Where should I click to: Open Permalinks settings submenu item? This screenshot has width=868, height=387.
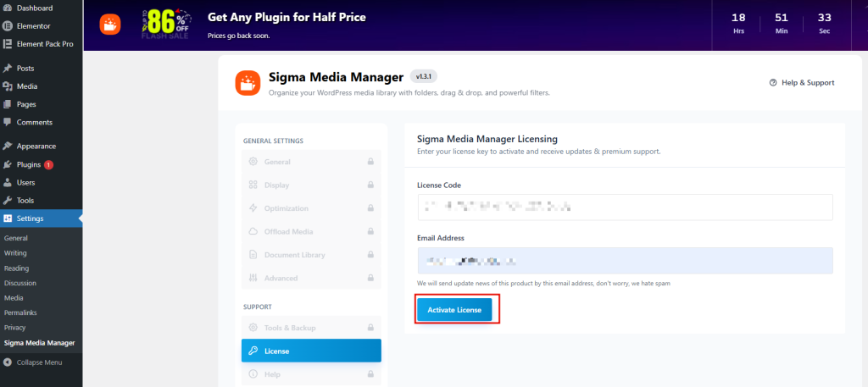pyautogui.click(x=20, y=313)
